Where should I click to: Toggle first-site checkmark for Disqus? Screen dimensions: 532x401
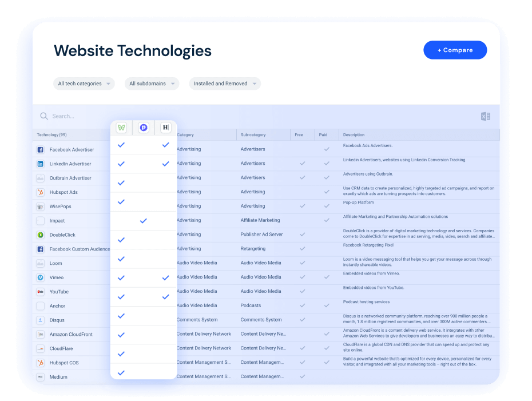(121, 316)
